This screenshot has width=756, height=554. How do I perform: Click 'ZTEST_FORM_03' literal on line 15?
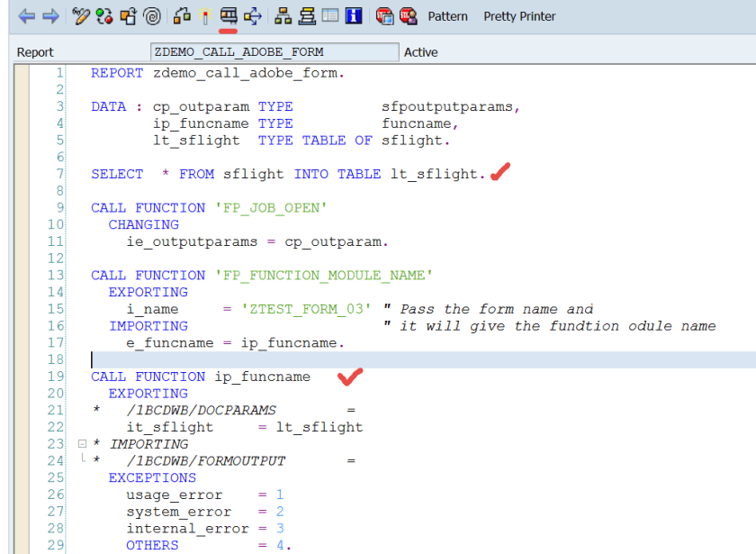tap(306, 309)
